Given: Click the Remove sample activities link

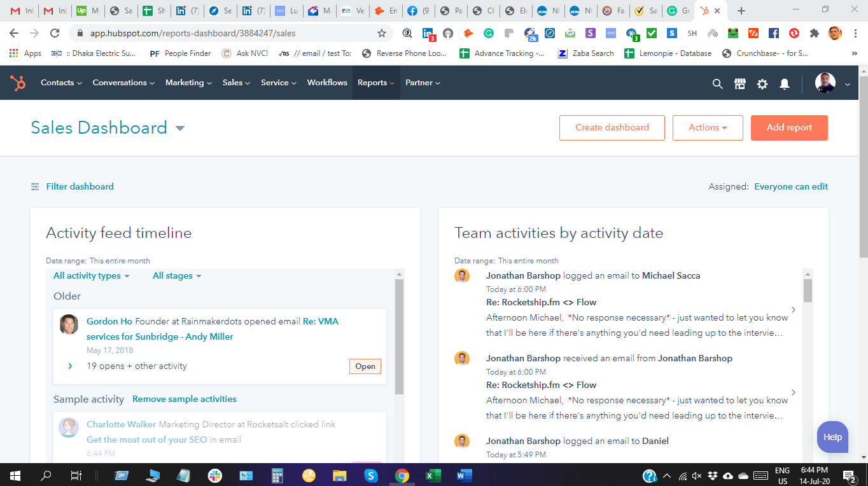Looking at the screenshot, I should pyautogui.click(x=184, y=399).
